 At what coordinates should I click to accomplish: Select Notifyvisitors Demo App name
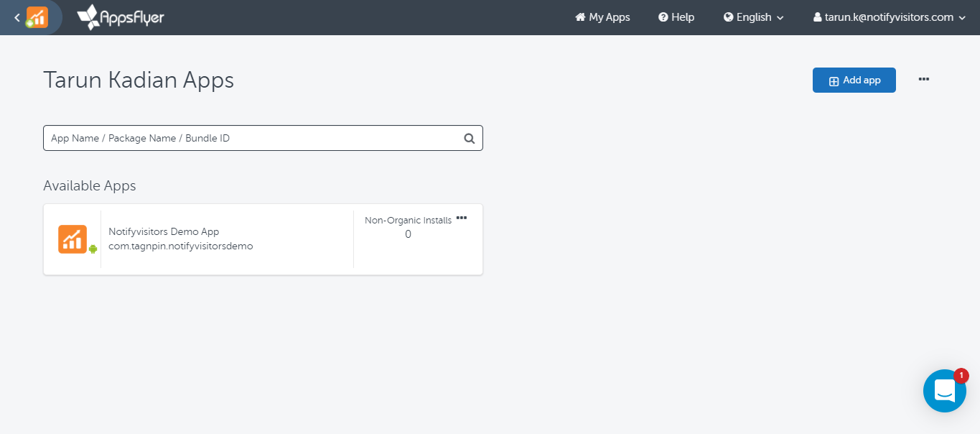(x=164, y=231)
